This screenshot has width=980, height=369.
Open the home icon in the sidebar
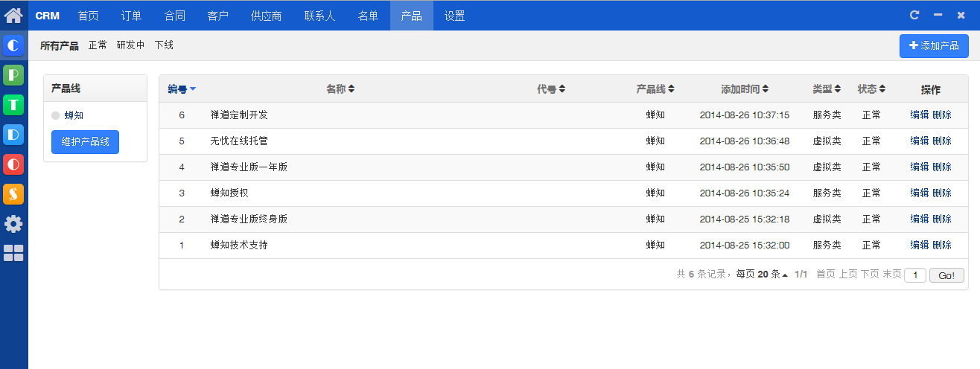click(13, 15)
